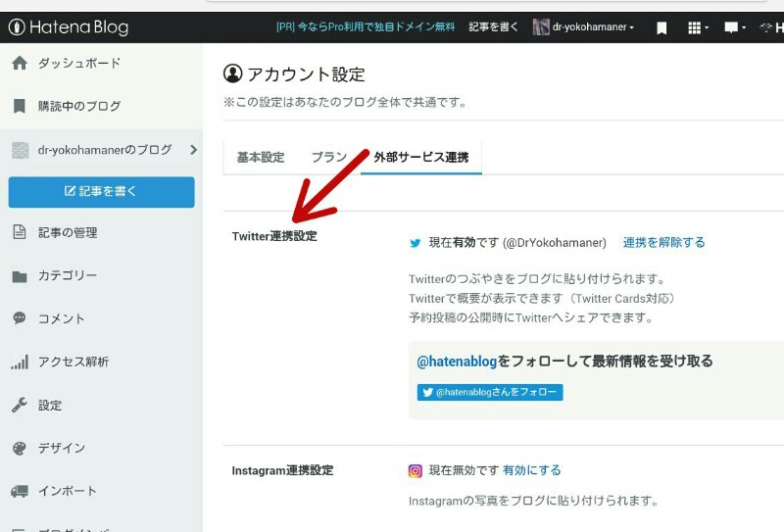Open the 記事の管理 document icon
The width and height of the screenshot is (784, 532).
coord(19,232)
